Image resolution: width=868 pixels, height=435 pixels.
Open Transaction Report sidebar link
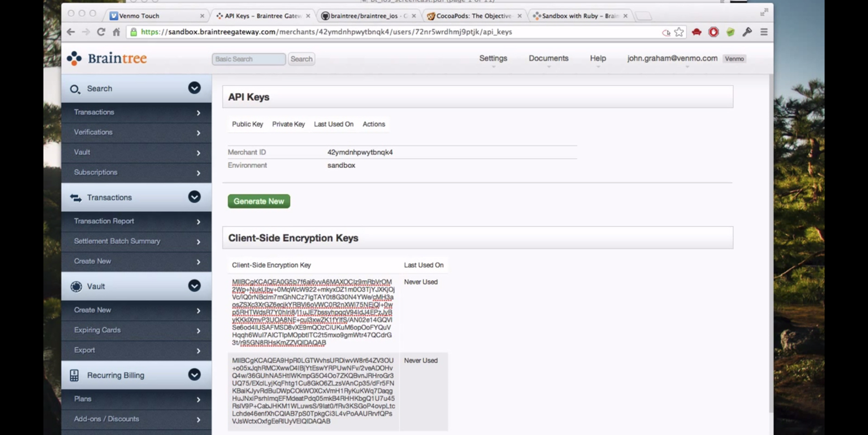tap(137, 221)
